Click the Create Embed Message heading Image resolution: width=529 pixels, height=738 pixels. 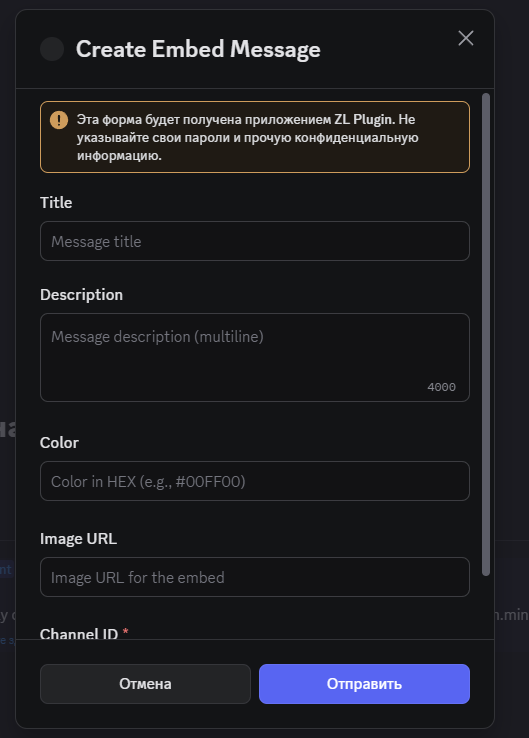(x=198, y=49)
